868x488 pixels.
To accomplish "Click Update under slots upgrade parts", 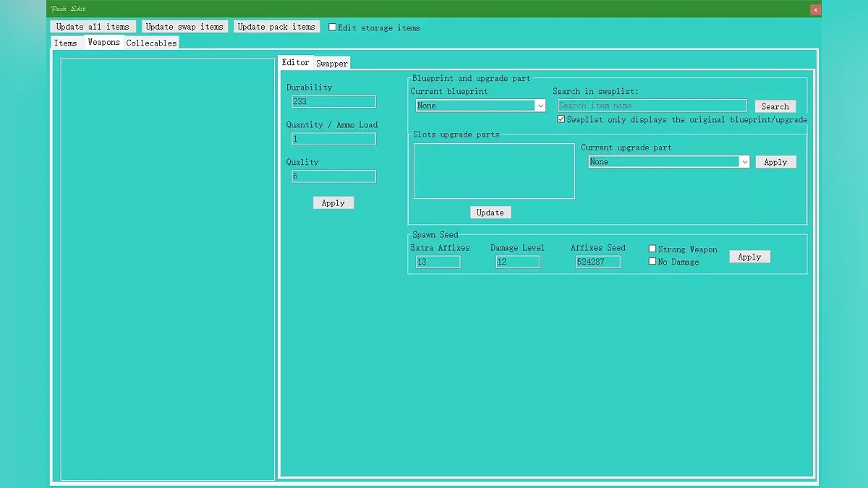I will (490, 213).
